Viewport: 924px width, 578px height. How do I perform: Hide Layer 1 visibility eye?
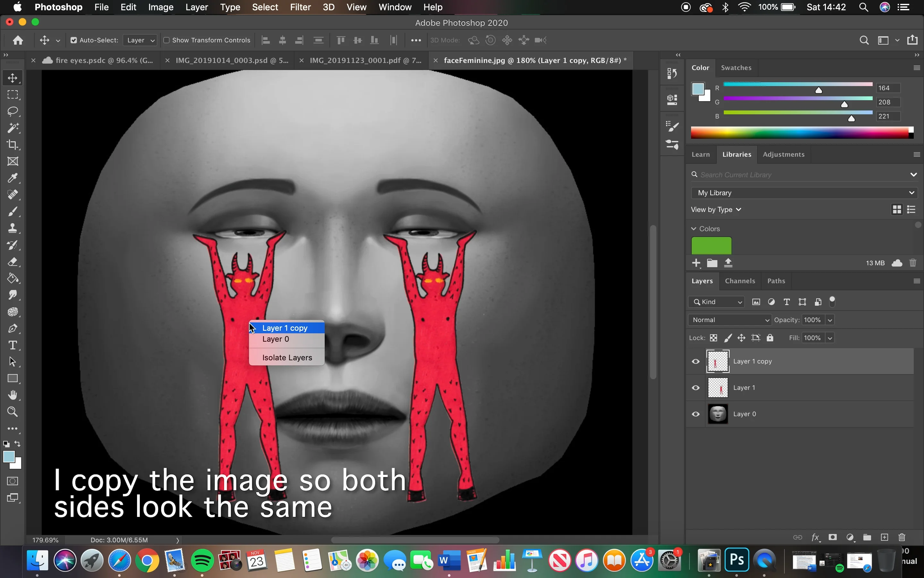click(x=696, y=388)
